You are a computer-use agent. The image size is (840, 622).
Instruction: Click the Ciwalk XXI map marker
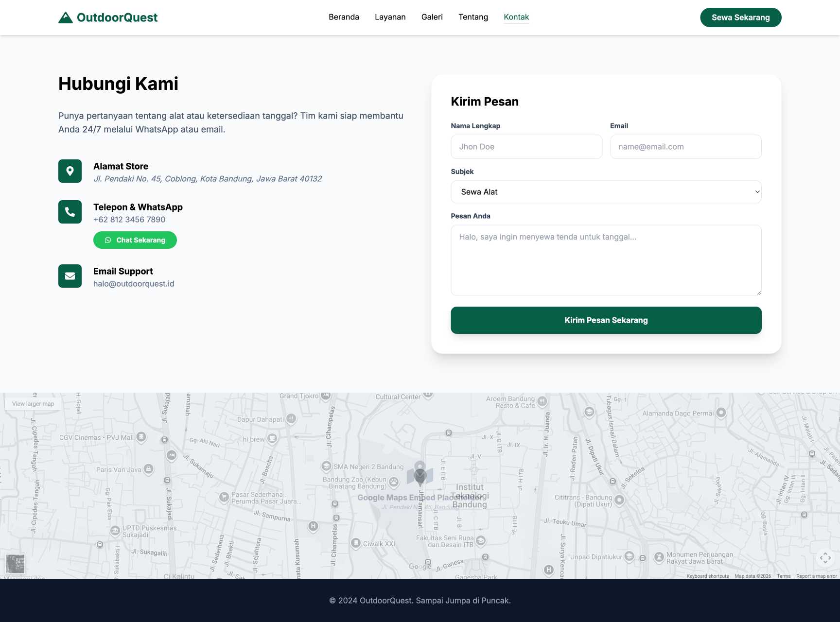point(356,543)
